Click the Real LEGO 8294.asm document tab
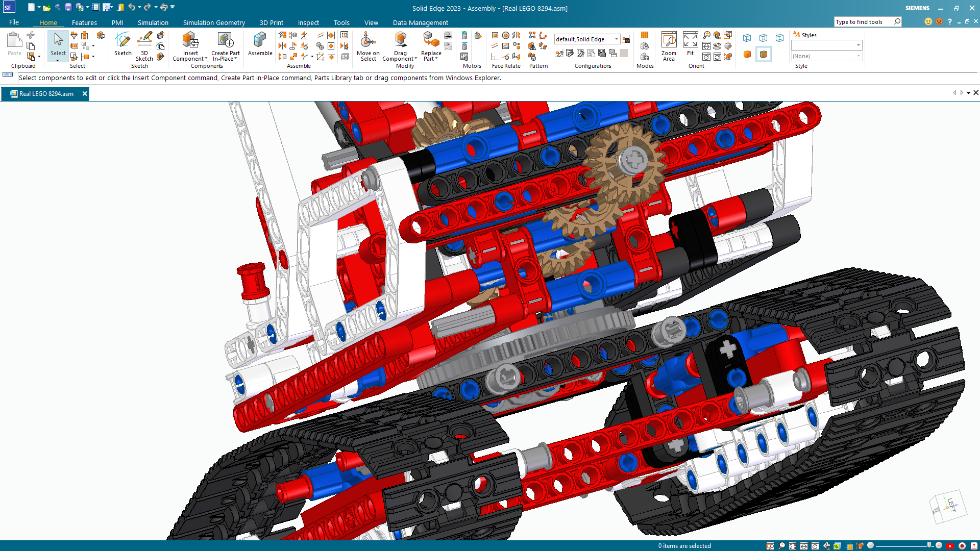980x551 pixels. (46, 93)
